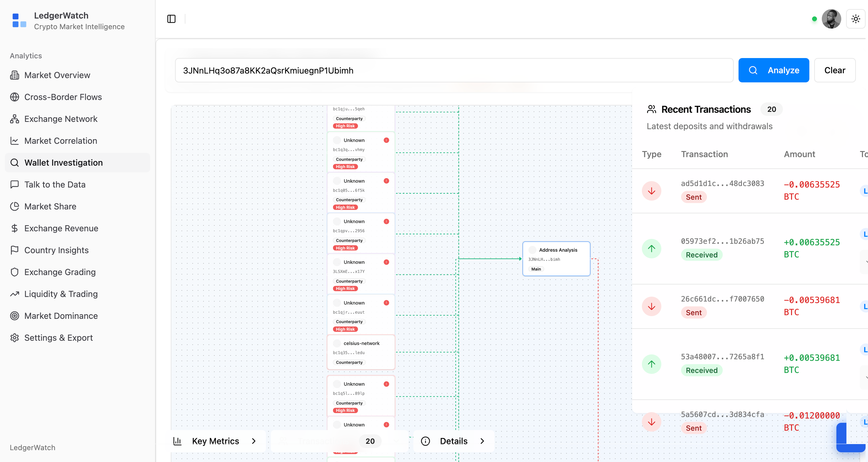Click the Market Correlation chart icon
The image size is (868, 462).
pos(15,140)
